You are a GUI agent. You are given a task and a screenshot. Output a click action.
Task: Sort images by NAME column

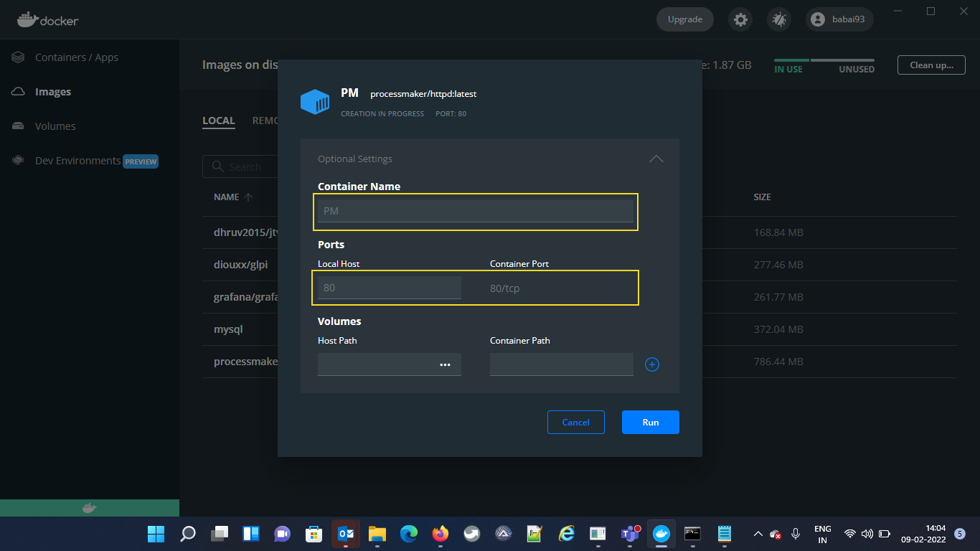point(226,197)
